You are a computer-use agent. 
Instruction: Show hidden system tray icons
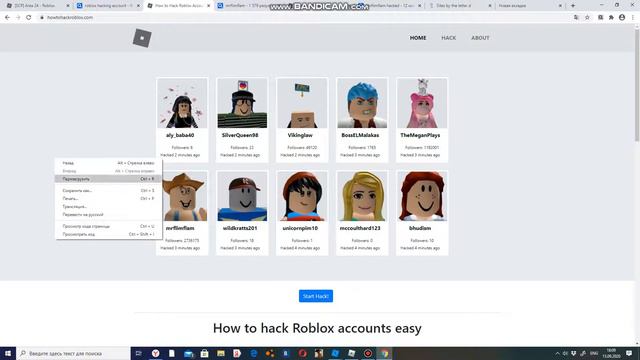tap(557, 353)
